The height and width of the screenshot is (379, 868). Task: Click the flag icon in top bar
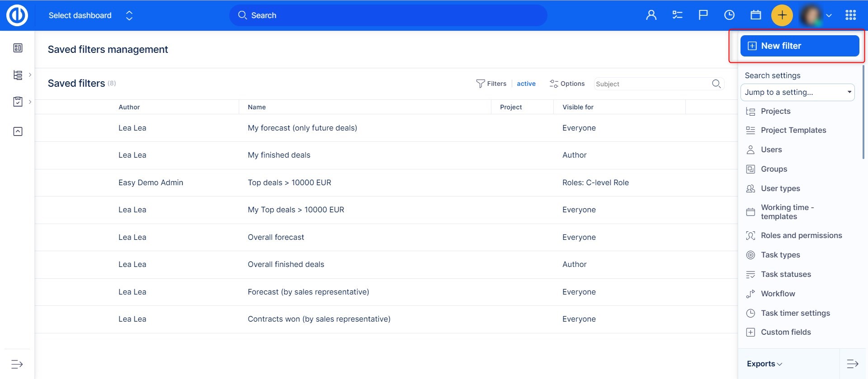703,15
